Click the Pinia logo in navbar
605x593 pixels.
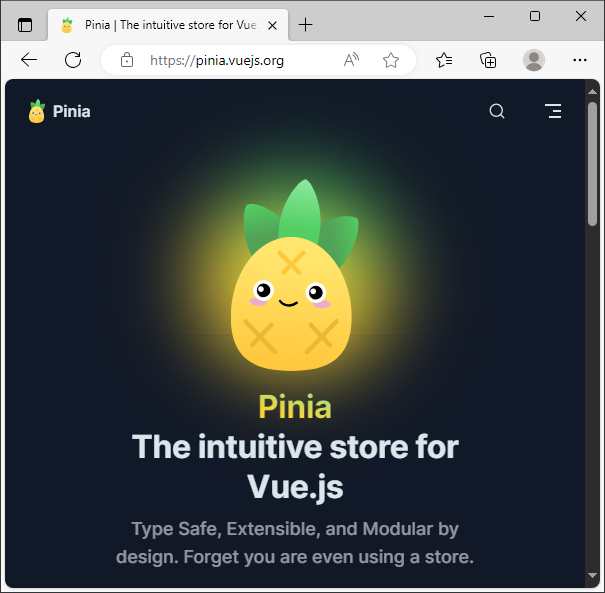pos(37,111)
